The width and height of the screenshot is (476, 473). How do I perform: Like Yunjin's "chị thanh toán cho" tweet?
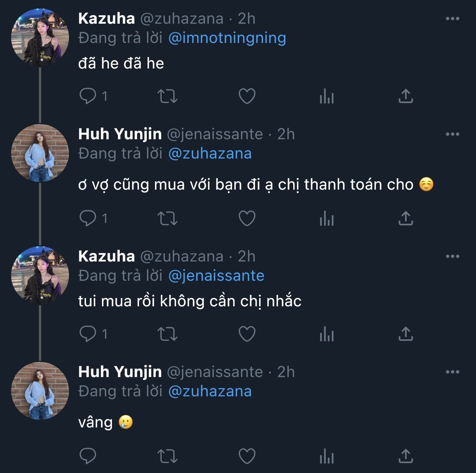[247, 219]
